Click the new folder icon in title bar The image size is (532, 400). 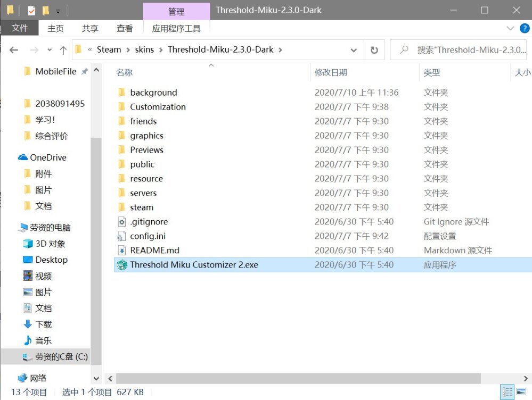(45, 11)
